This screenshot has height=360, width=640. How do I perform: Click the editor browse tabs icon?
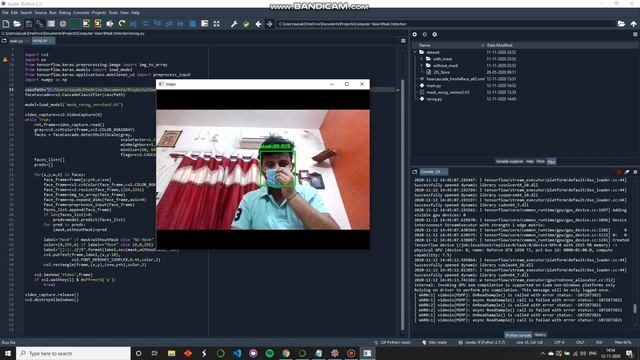click(4, 41)
